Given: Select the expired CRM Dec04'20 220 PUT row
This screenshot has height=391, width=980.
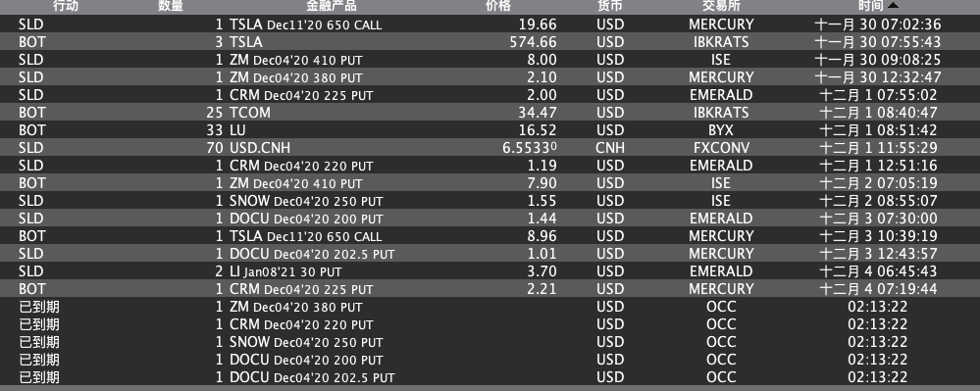Looking at the screenshot, I should click(x=490, y=324).
